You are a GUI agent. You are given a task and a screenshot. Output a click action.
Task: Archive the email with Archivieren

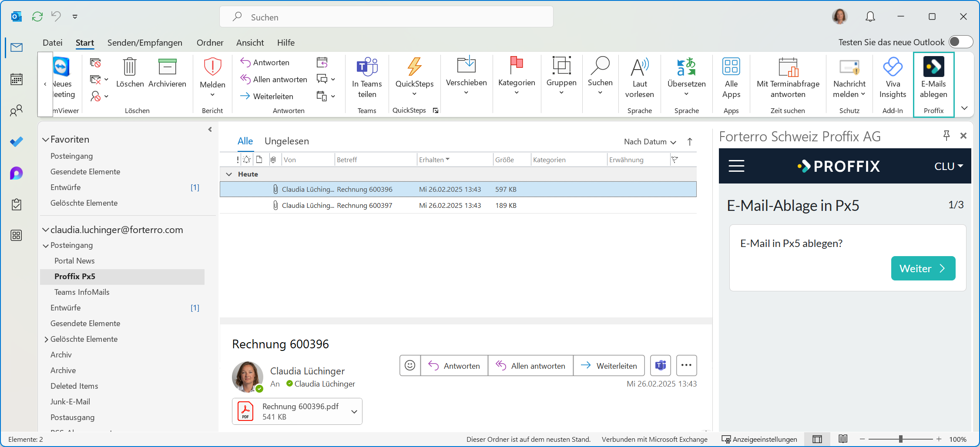pos(167,73)
